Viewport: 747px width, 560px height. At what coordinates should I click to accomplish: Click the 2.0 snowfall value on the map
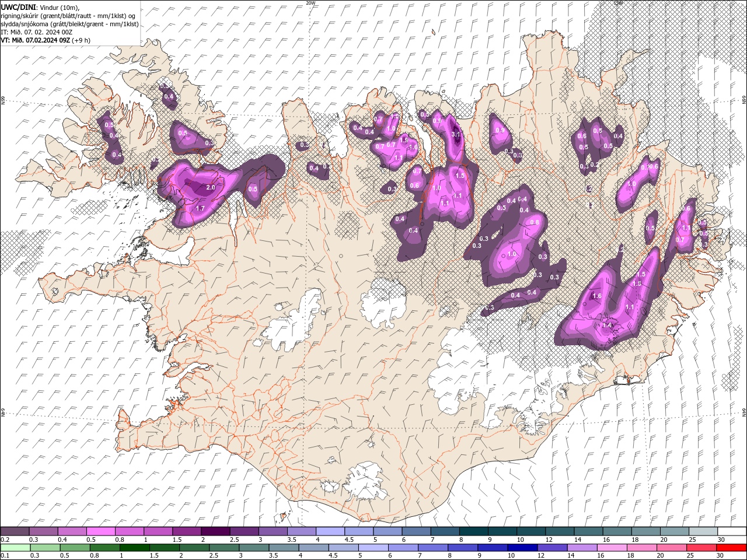pyautogui.click(x=211, y=188)
